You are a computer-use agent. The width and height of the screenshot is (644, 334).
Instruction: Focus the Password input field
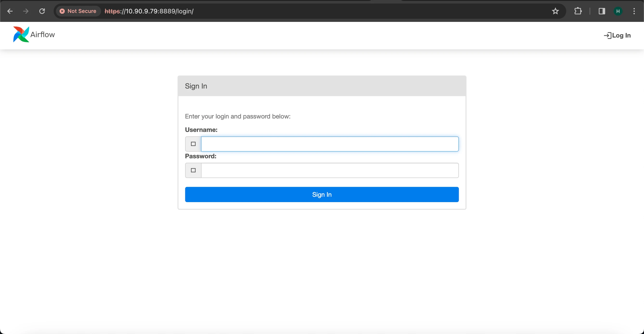330,170
